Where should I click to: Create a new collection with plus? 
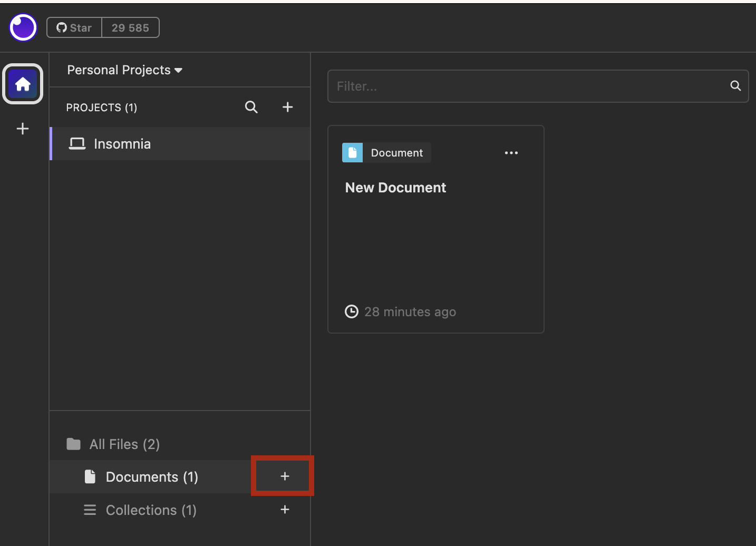285,510
